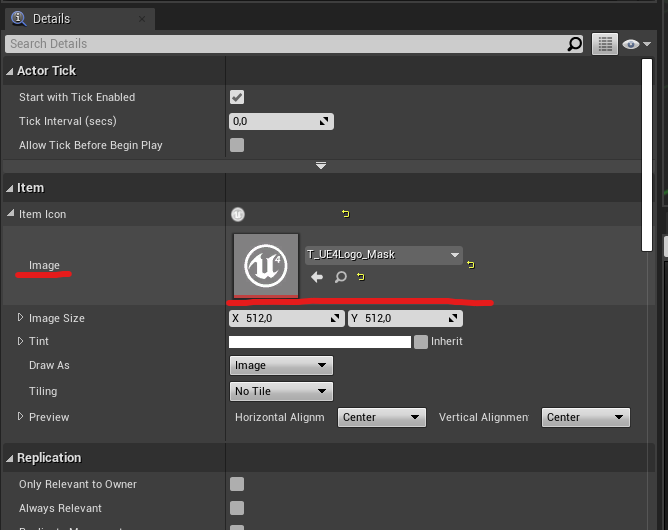This screenshot has width=668, height=530.
Task: Click the white Tint color bar
Action: [x=320, y=342]
